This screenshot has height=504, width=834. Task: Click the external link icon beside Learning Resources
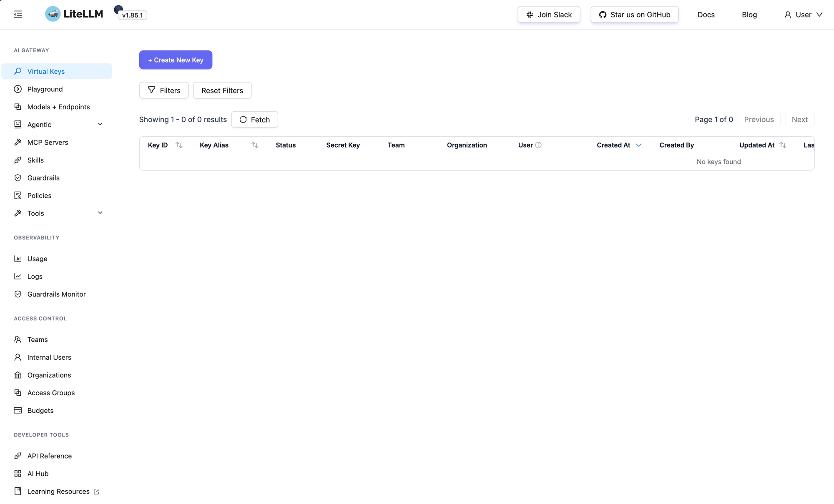click(x=96, y=492)
